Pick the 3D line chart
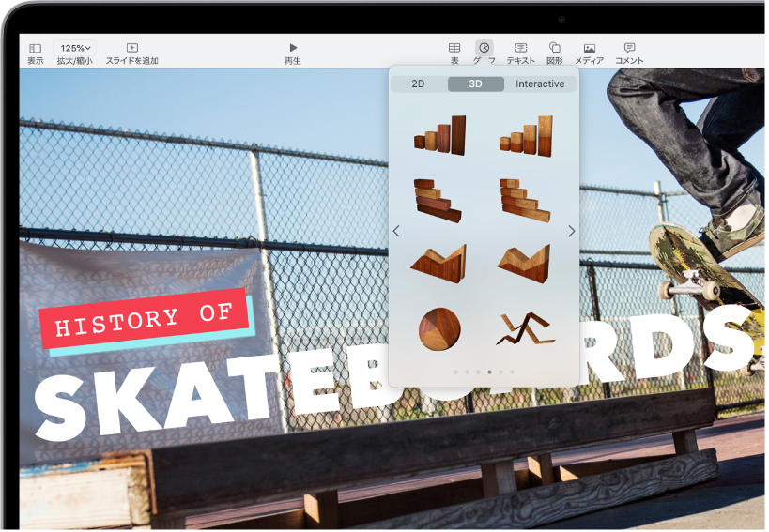Screen dimensions: 769x532 tap(524, 327)
